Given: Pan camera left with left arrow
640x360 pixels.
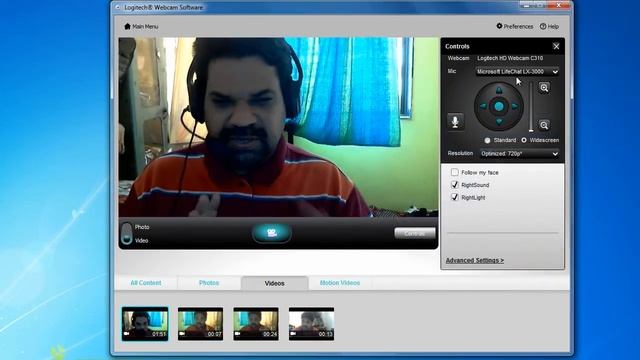Looking at the screenshot, I should point(483,106).
